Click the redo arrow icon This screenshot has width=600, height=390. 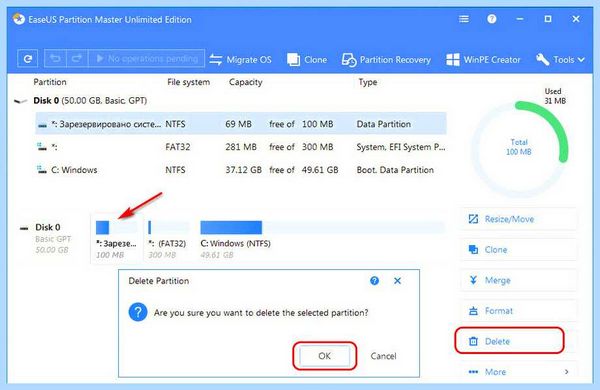tap(77, 59)
